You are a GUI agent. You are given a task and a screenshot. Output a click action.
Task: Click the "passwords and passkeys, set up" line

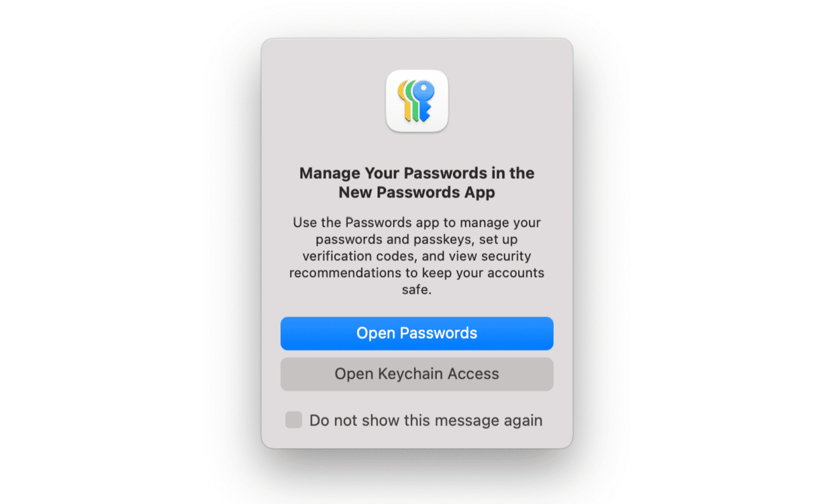click(x=417, y=240)
